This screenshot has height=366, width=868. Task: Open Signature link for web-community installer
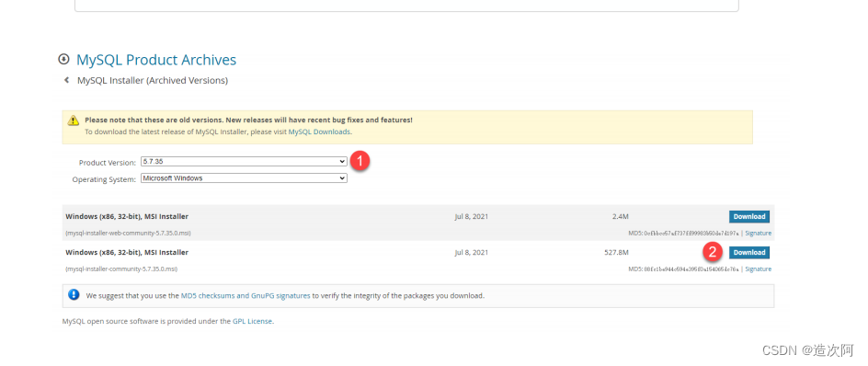758,233
